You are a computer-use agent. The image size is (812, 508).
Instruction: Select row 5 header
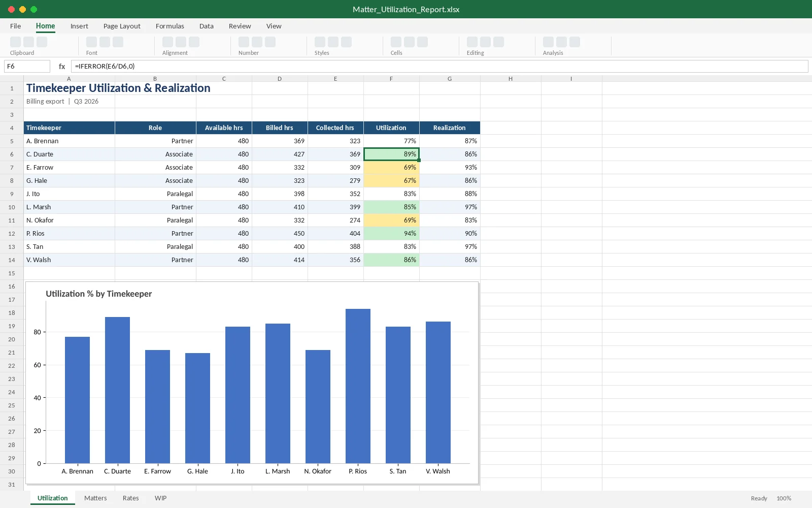tap(12, 141)
